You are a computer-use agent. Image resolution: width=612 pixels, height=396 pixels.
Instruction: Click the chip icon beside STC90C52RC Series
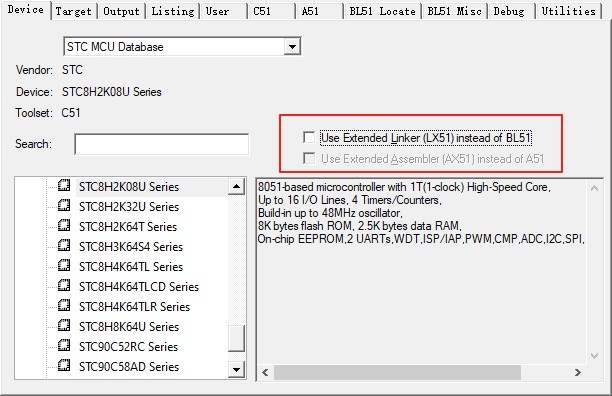click(64, 346)
